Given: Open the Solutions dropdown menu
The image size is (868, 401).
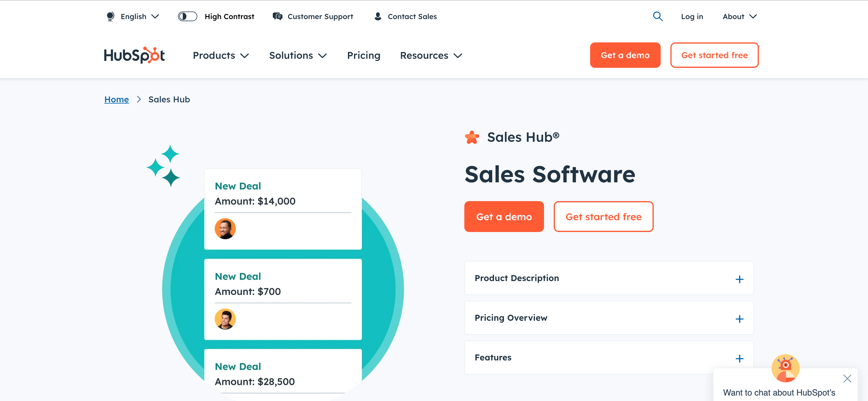Looking at the screenshot, I should click(298, 55).
